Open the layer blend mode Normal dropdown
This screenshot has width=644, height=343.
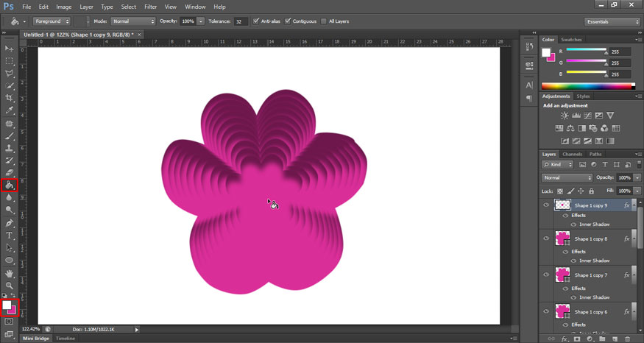[567, 177]
